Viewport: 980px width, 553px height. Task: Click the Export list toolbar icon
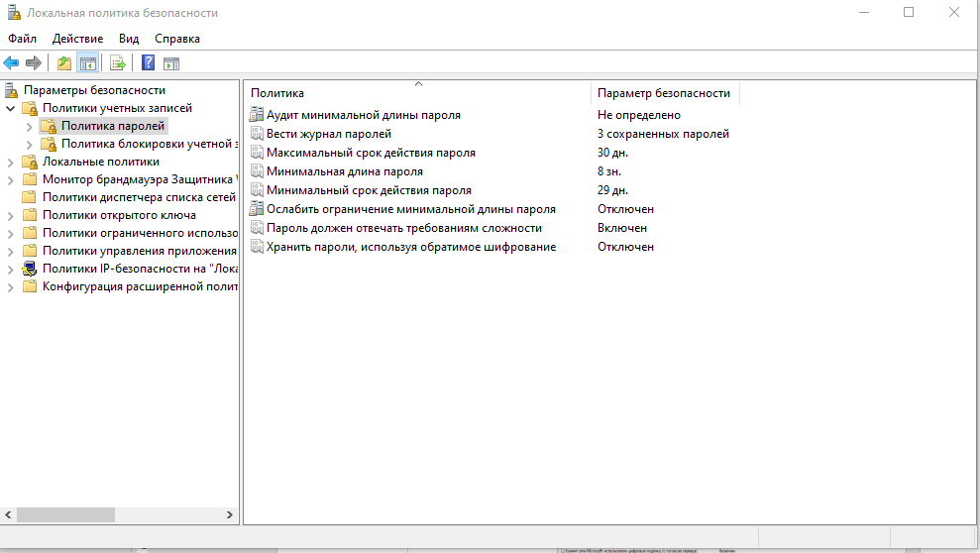tap(117, 63)
